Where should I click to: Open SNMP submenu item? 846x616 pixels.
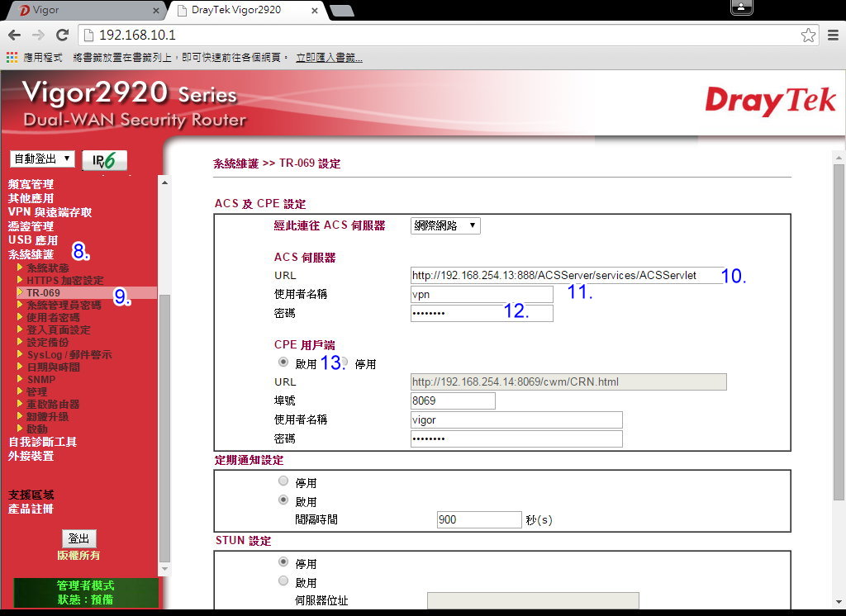pos(41,380)
